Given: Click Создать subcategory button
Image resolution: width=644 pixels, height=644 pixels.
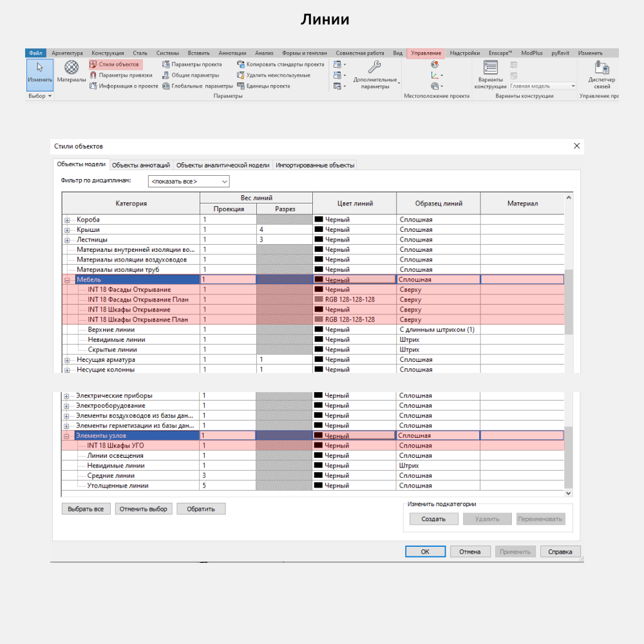Looking at the screenshot, I should (433, 519).
